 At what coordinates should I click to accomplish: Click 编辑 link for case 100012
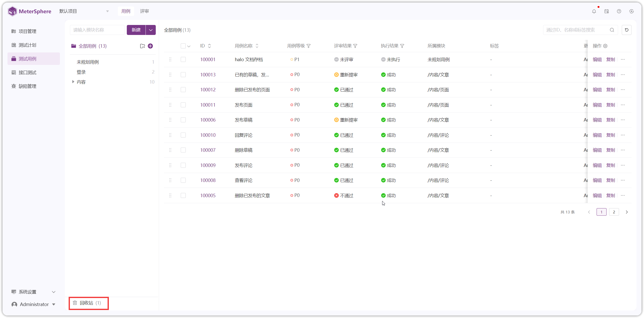[x=597, y=90]
